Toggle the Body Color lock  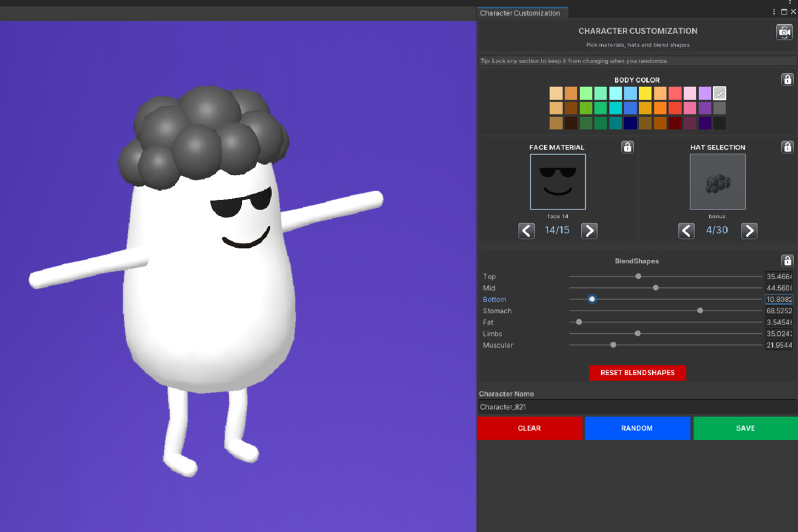tap(787, 79)
